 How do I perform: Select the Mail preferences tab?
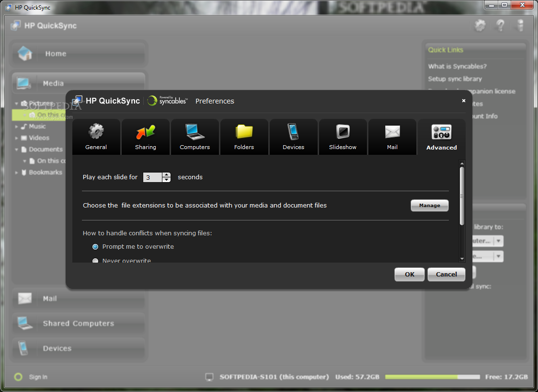[x=392, y=137]
